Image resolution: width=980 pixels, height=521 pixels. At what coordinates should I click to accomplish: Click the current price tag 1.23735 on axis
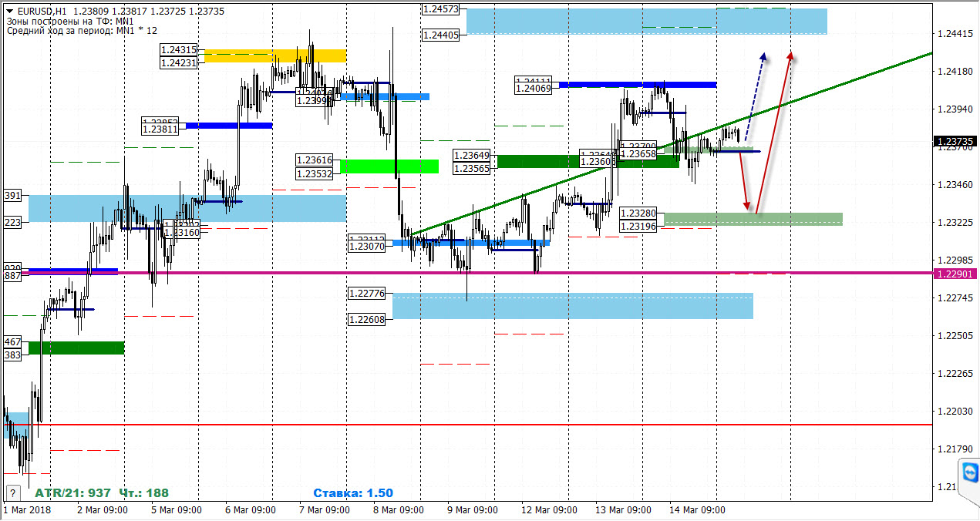(x=956, y=141)
